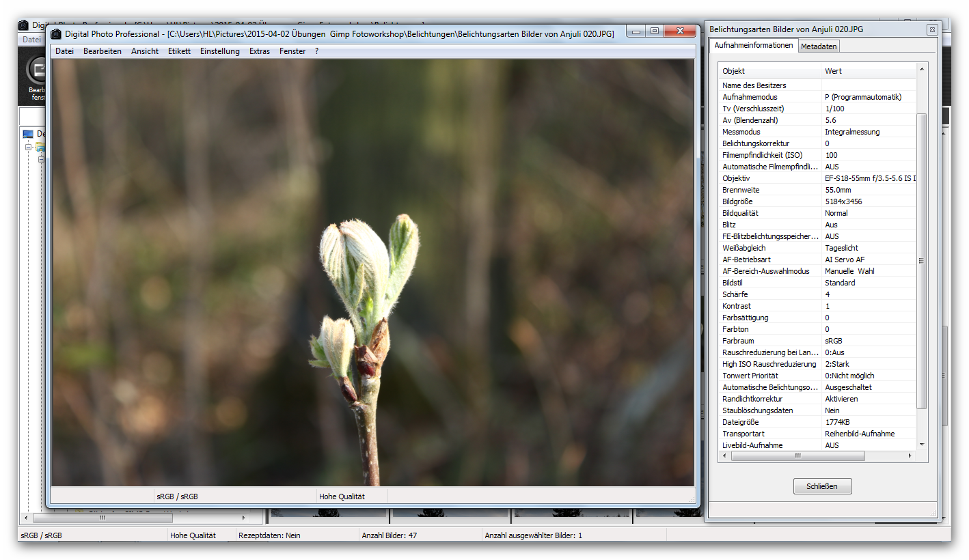Click the flower bud photo in the viewer
Image resolution: width=969 pixels, height=560 pixels.
click(x=373, y=272)
